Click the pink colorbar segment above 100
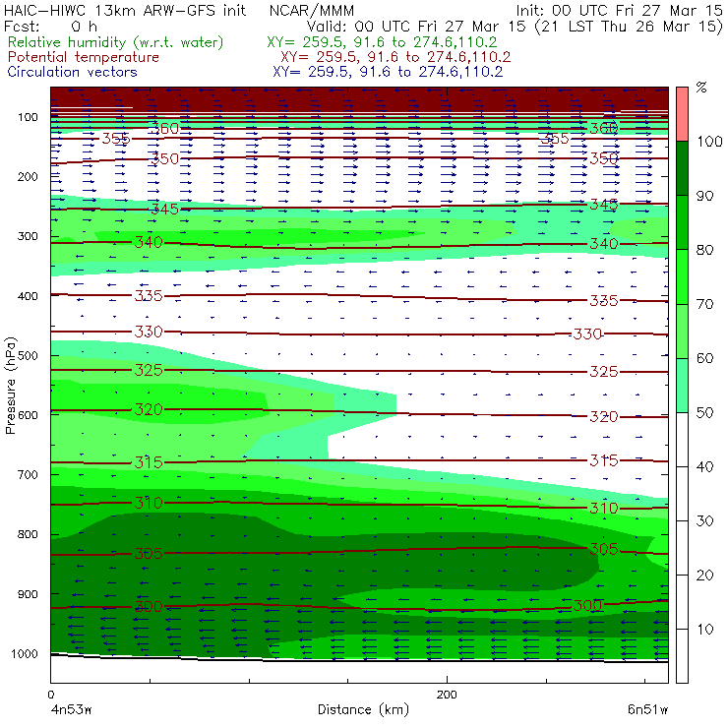The width and height of the screenshot is (728, 728). 682,114
